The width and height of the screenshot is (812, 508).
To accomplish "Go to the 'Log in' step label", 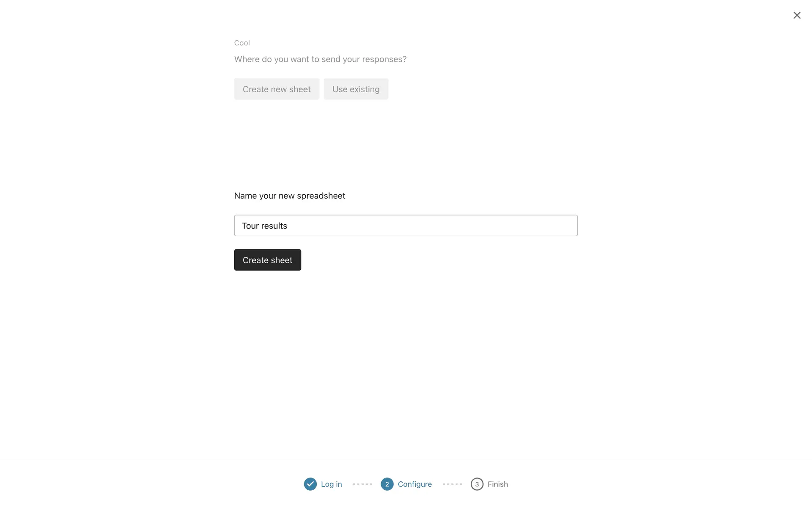I will [331, 484].
